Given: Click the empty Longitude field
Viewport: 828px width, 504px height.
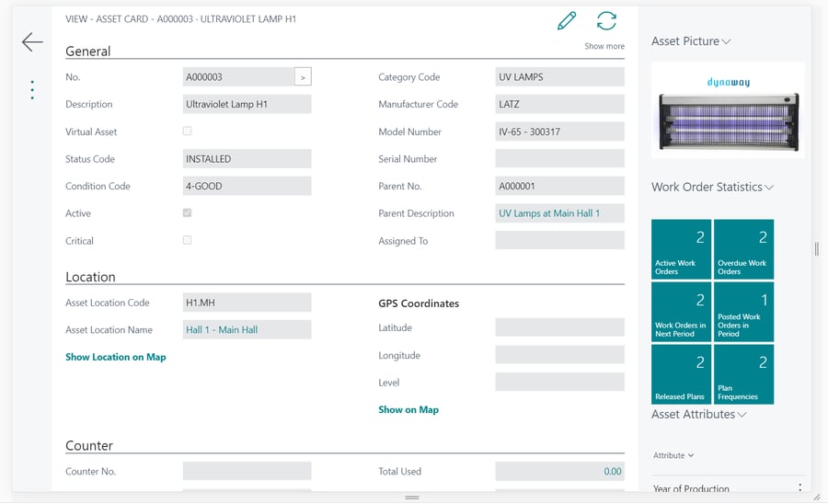Looking at the screenshot, I should click(559, 355).
